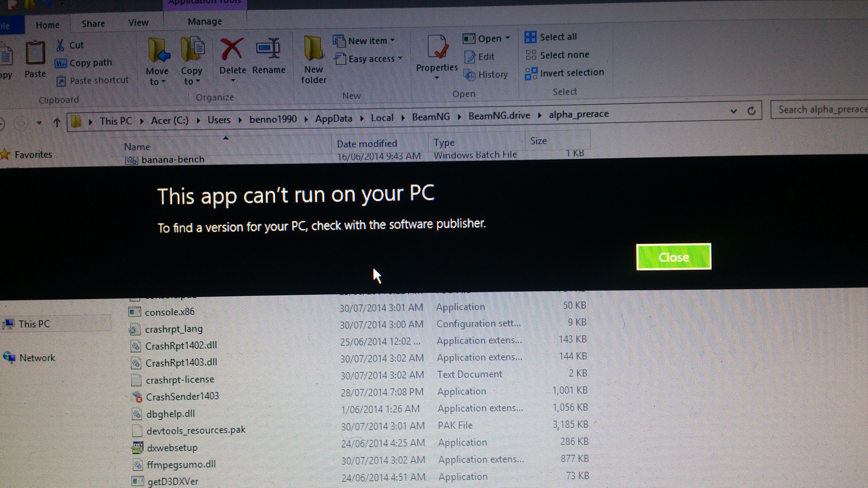The width and height of the screenshot is (868, 488).
Task: Create a New folder from ribbon
Action: 313,60
